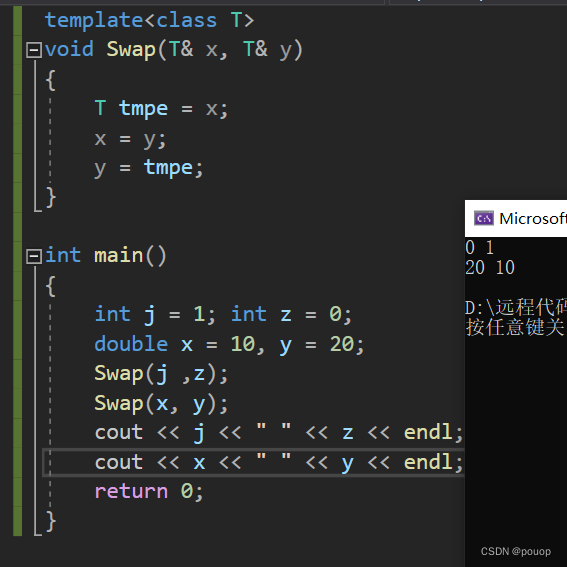Image resolution: width=567 pixels, height=567 pixels.
Task: Click the Microsoft console window title
Action: point(533,218)
